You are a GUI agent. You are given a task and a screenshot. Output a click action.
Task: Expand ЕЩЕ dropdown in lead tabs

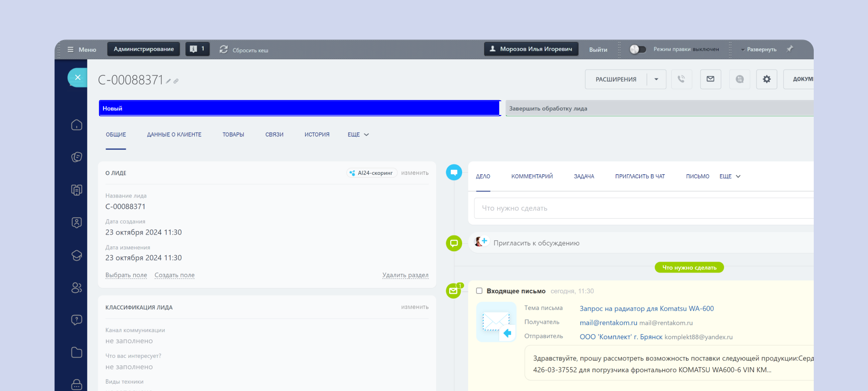358,134
